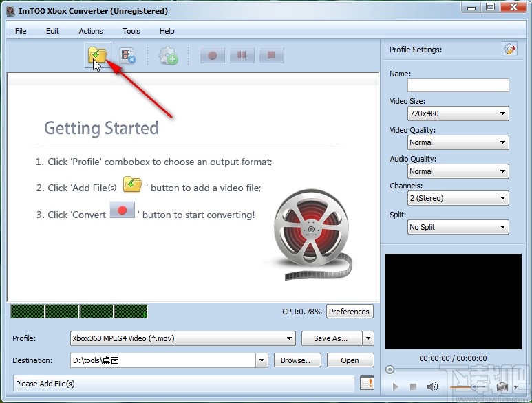Click the folder icon in step 2 instructions
Image resolution: width=532 pixels, height=403 pixels.
point(132,184)
